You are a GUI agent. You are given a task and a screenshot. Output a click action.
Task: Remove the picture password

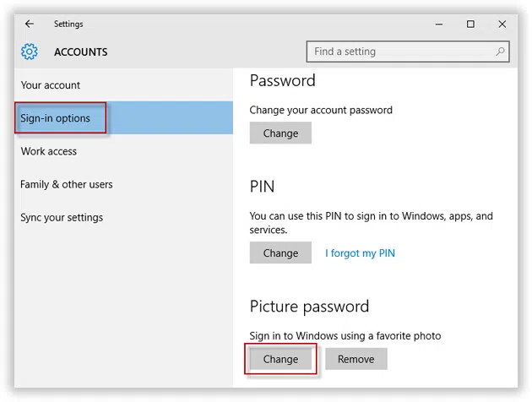[356, 359]
